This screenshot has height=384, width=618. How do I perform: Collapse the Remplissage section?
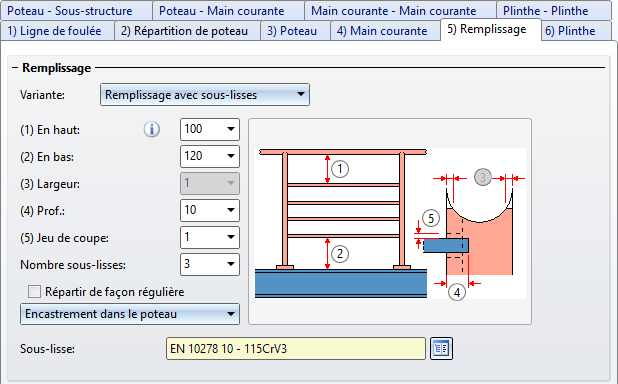point(15,68)
